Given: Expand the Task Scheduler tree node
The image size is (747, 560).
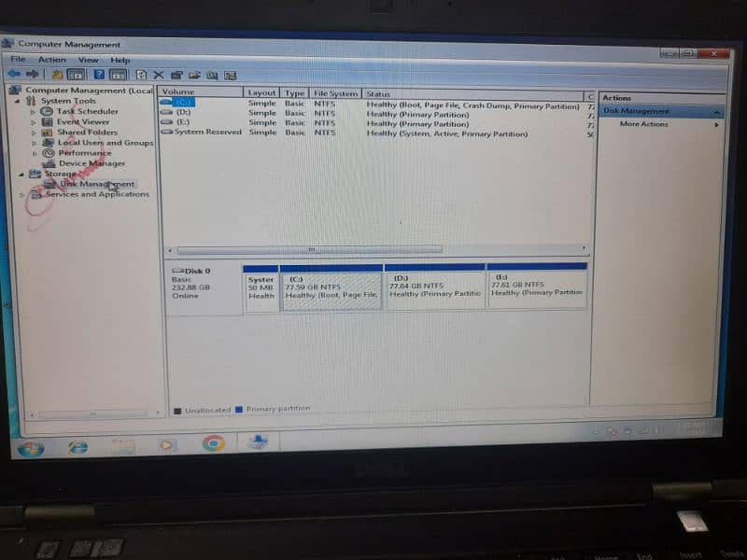Looking at the screenshot, I should click(34, 111).
